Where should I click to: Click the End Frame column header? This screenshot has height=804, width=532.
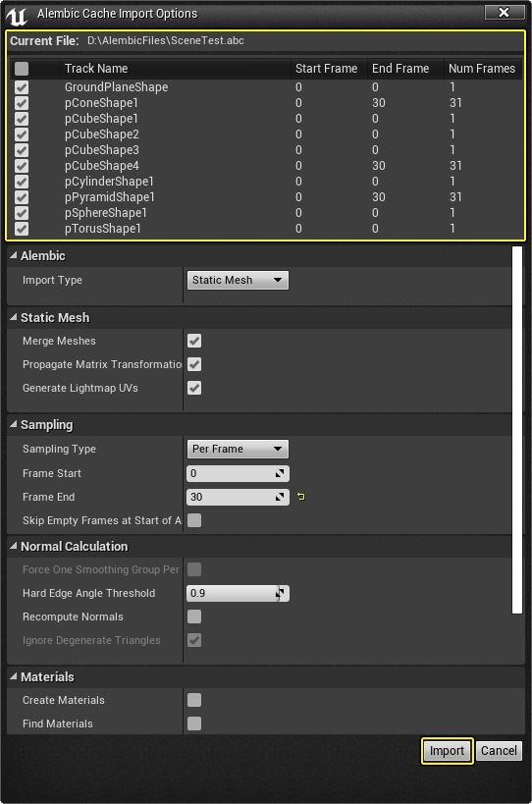point(405,68)
